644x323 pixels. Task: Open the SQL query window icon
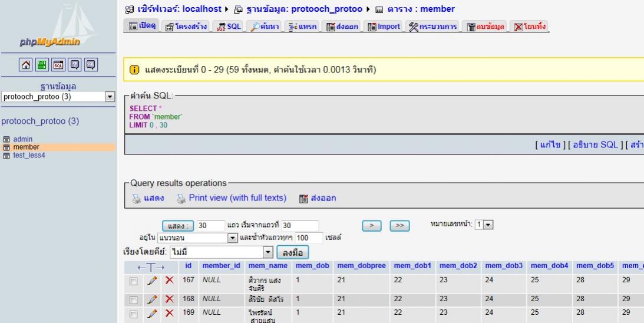tap(58, 64)
